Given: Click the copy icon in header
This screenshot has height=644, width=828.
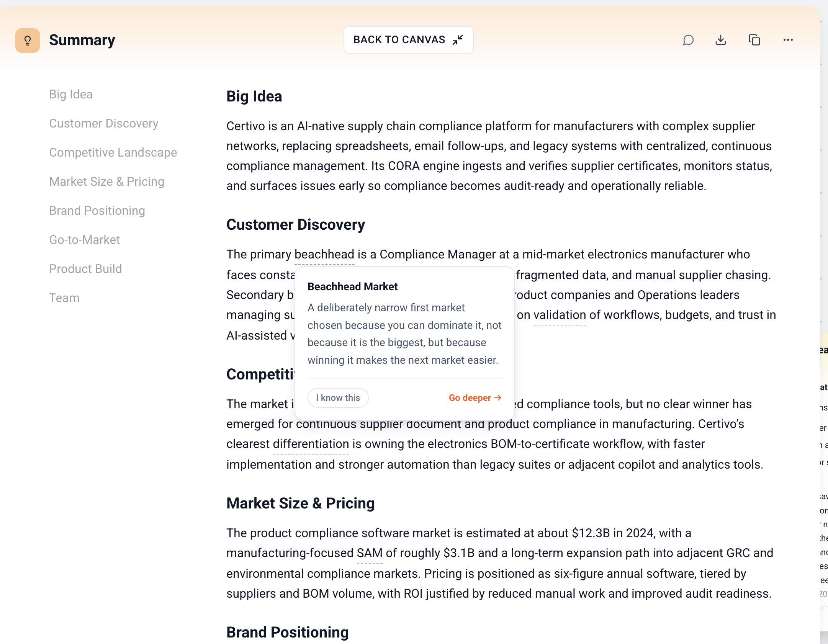Looking at the screenshot, I should (754, 40).
